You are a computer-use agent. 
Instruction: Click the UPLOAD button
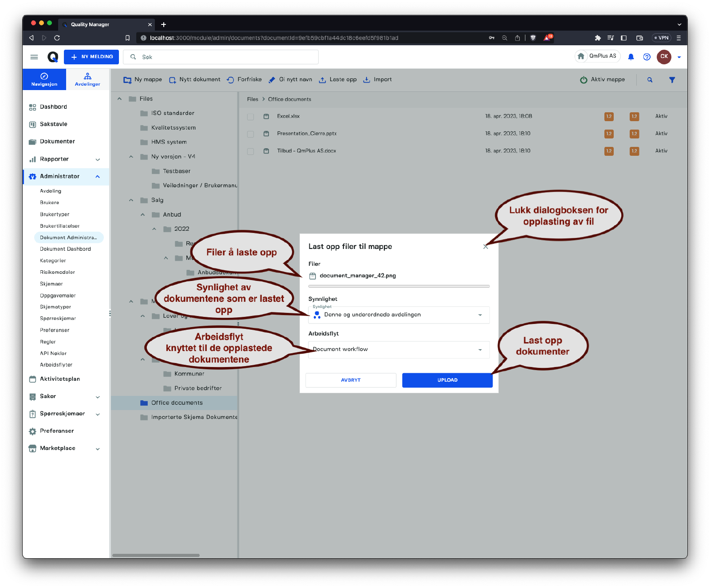447,380
